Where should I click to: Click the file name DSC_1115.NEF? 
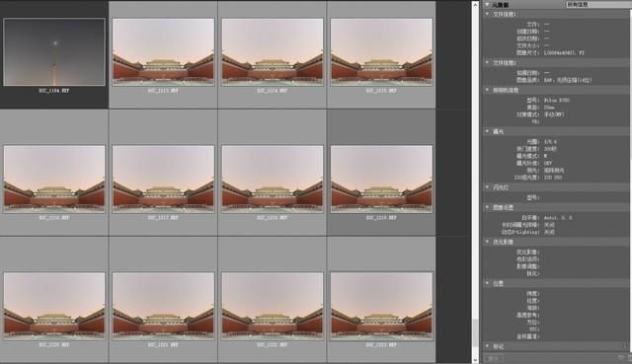tap(381, 91)
